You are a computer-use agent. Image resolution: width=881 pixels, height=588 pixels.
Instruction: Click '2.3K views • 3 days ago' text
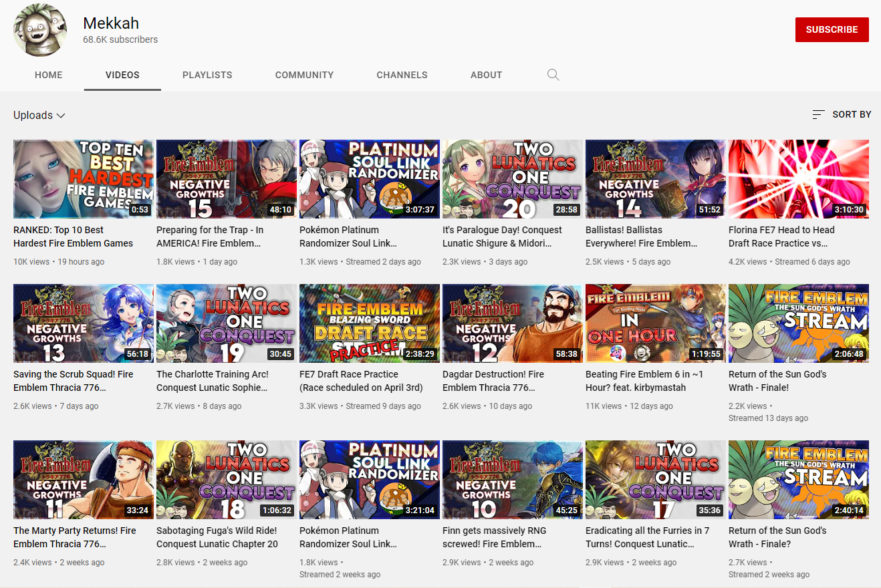pos(485,262)
